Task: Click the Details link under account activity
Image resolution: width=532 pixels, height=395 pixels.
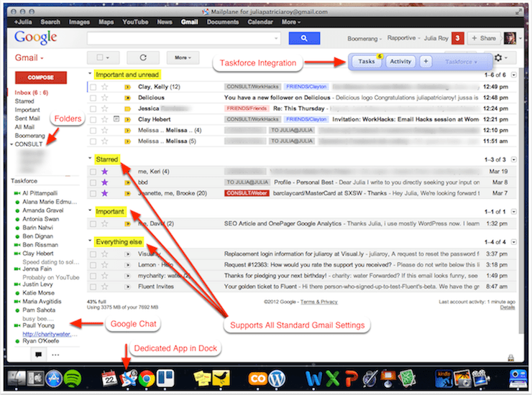Action: tap(508, 307)
